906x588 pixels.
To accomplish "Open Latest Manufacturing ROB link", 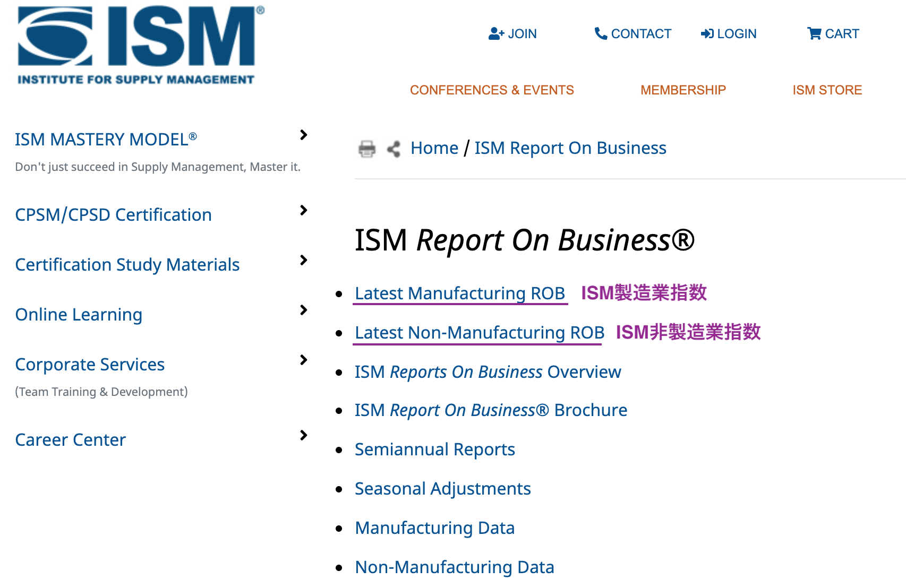I will 460,293.
